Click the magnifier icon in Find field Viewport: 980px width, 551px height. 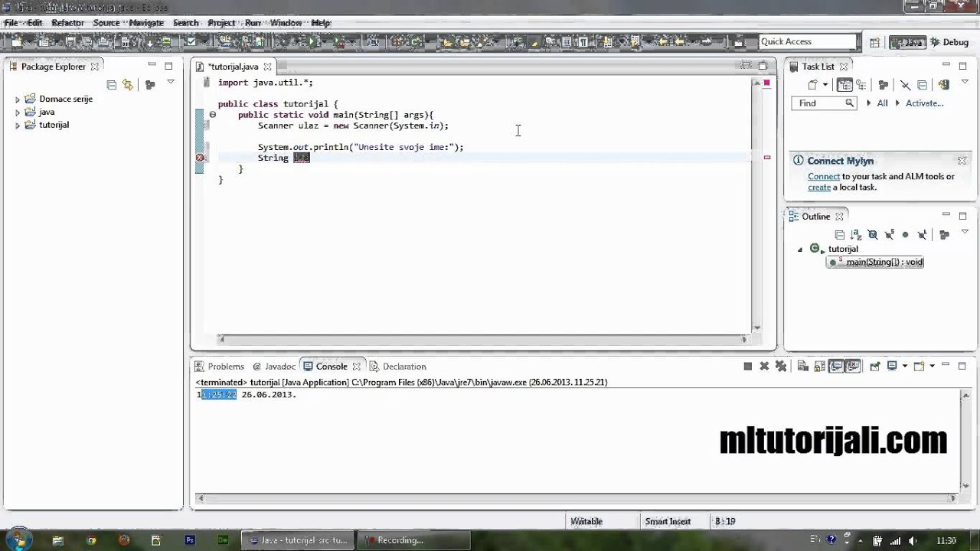[x=849, y=103]
